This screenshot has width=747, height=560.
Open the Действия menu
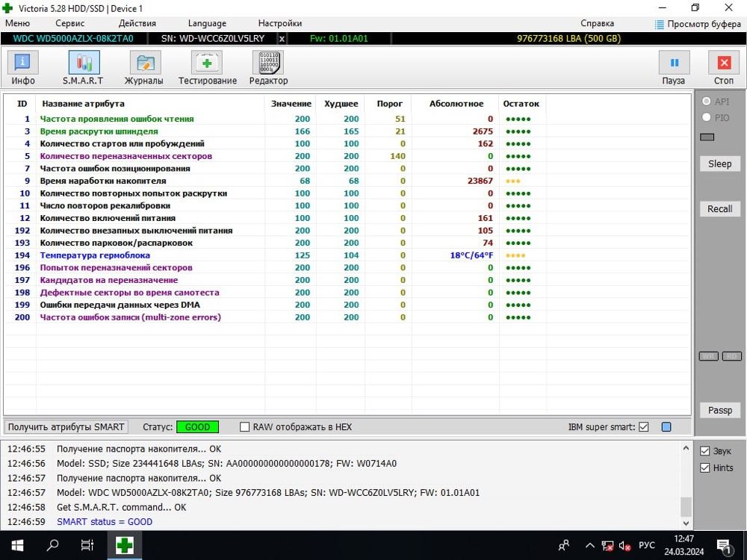[x=137, y=23]
